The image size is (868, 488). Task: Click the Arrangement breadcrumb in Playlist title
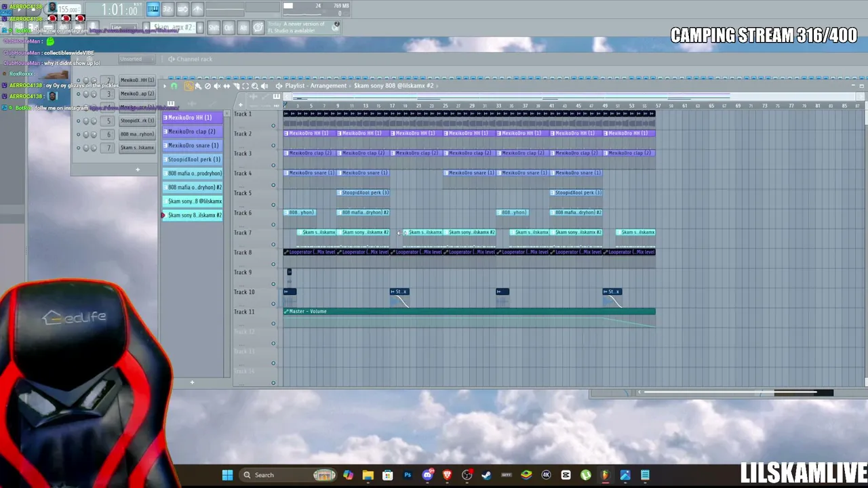[329, 86]
